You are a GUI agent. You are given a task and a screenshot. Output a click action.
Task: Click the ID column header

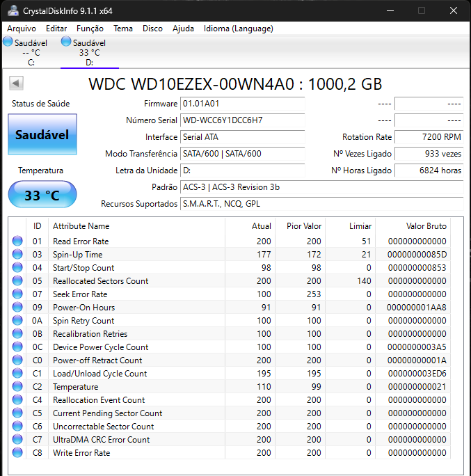pos(37,226)
